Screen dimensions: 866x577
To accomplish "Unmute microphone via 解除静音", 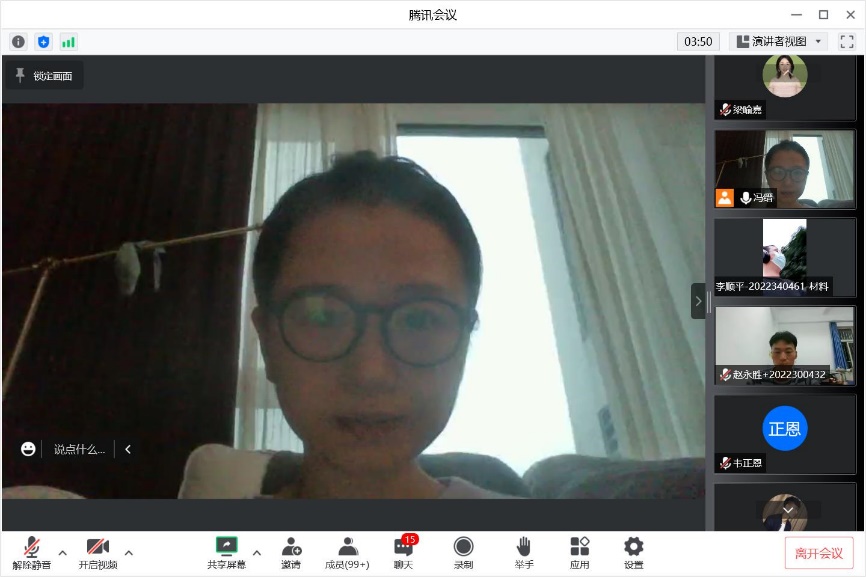I will click(x=32, y=552).
